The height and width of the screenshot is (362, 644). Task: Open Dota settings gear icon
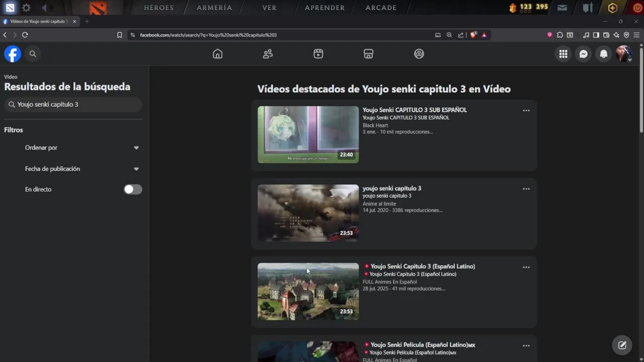pos(26,8)
